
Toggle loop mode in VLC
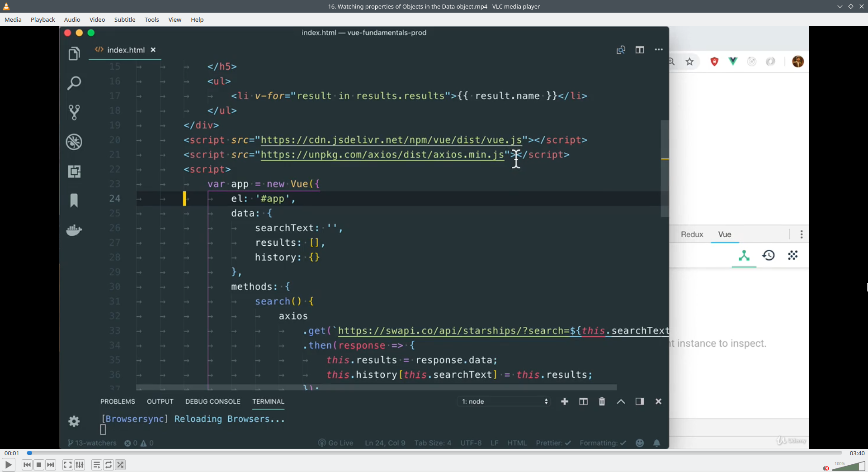108,465
